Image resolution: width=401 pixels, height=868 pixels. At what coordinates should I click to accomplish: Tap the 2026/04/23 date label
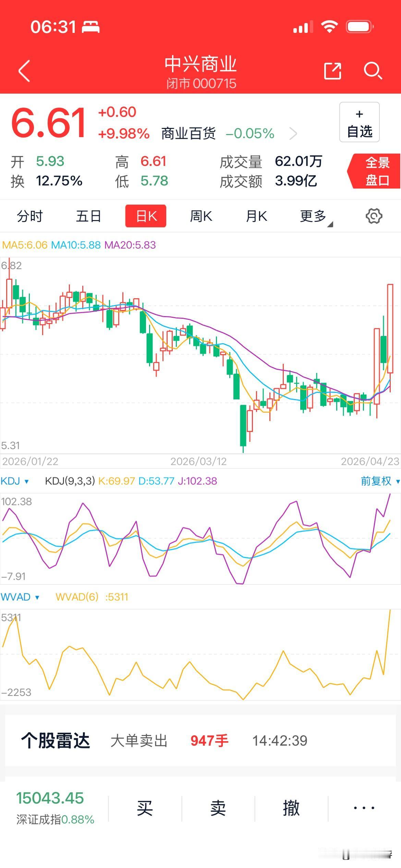(x=370, y=461)
